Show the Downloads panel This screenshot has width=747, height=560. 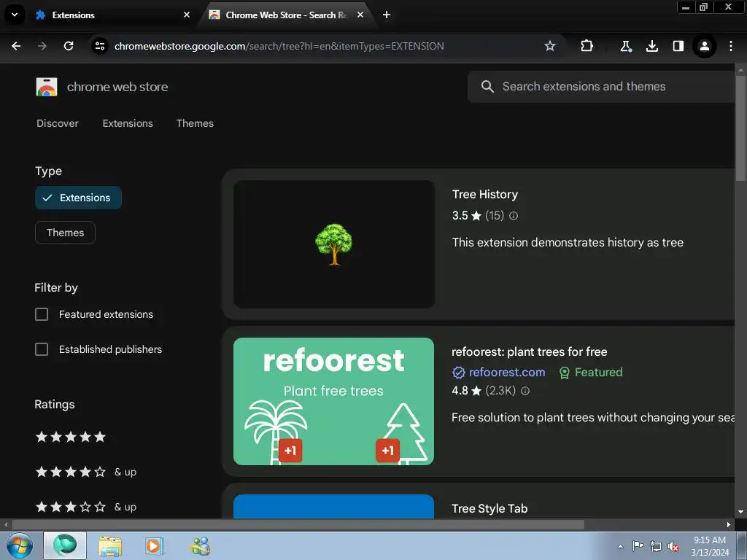(651, 46)
